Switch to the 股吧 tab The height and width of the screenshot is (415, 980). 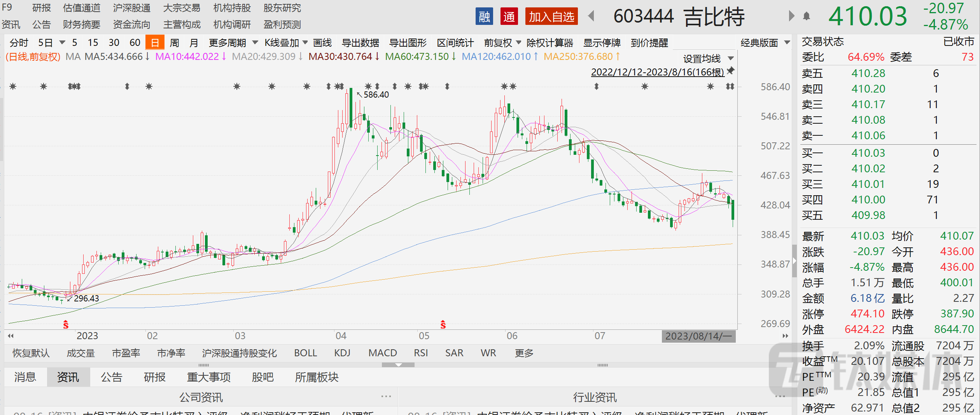click(262, 377)
